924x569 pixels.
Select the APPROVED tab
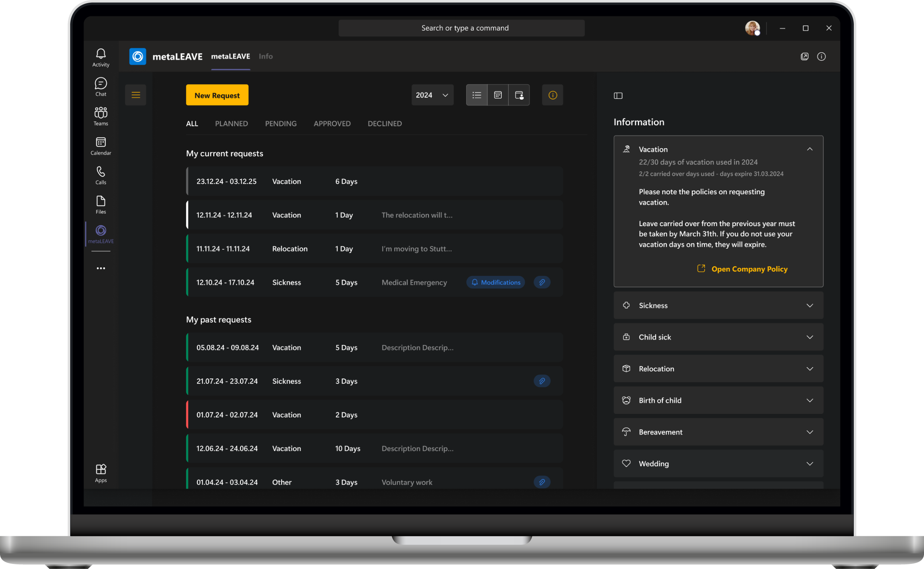click(x=332, y=124)
